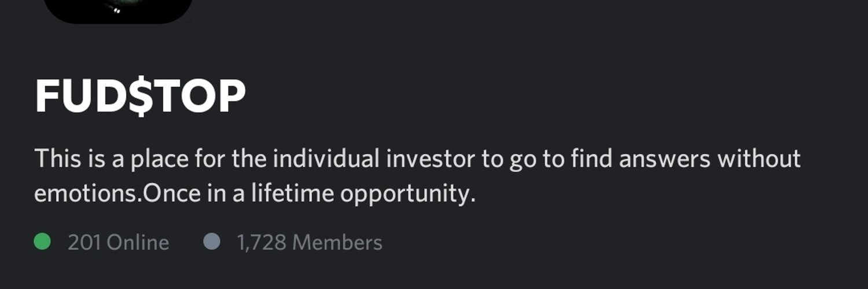Click the FUD$TOP server title
The height and width of the screenshot is (289, 868).
coord(141,96)
